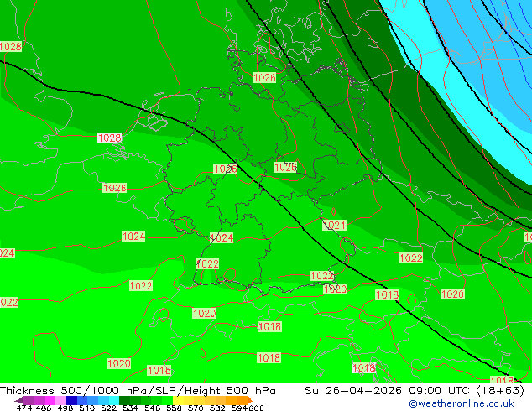
Task: Click the legend value '582'
Action: 217,408
